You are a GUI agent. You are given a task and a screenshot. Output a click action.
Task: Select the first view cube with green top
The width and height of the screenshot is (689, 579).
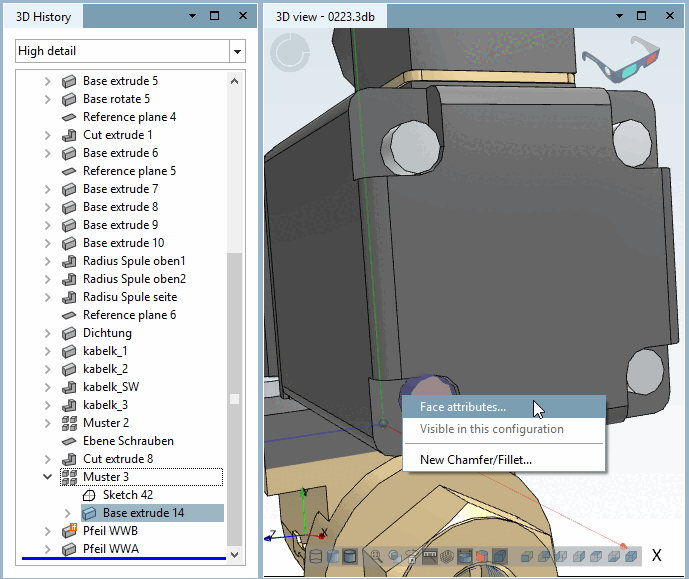pos(527,557)
